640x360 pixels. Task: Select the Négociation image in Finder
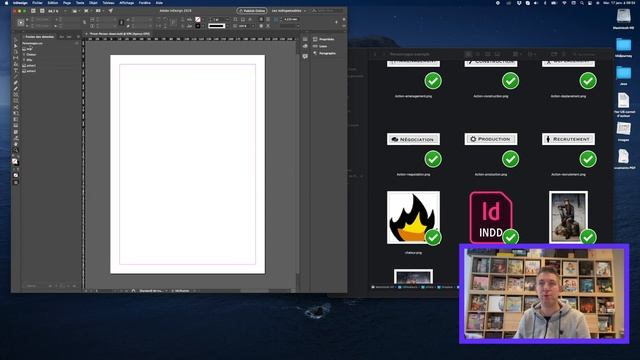click(413, 139)
